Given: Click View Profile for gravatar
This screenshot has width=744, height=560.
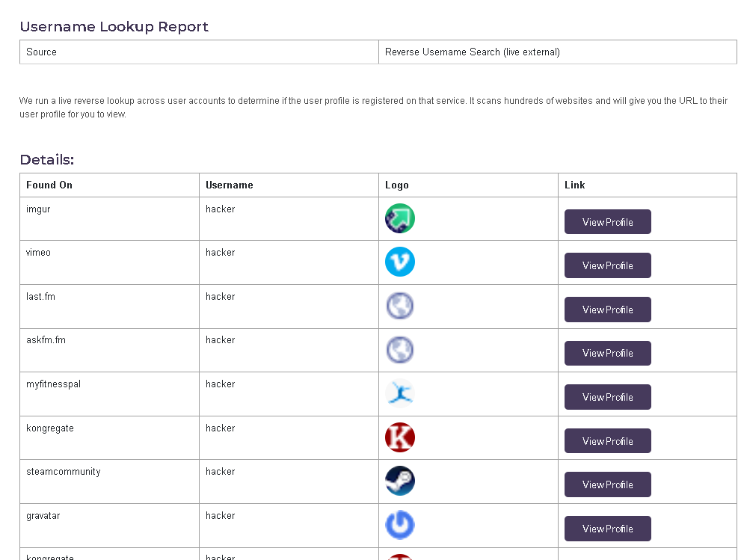Looking at the screenshot, I should point(607,528).
